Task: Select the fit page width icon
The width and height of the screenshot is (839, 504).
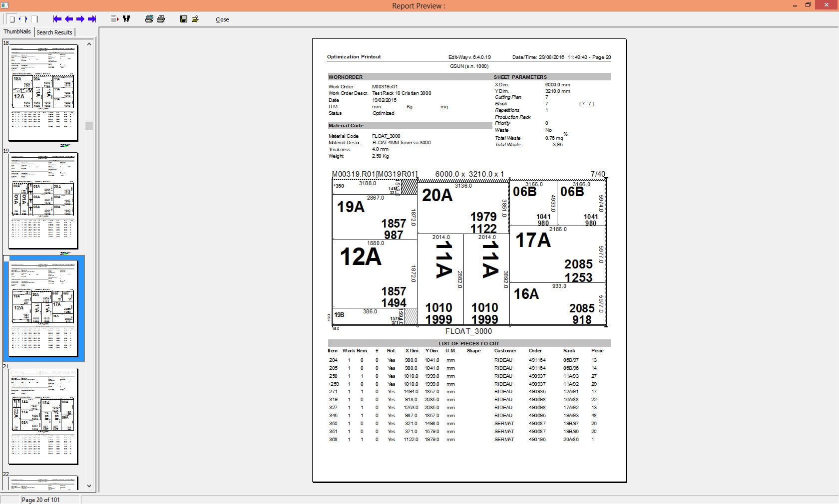Action: [x=23, y=19]
